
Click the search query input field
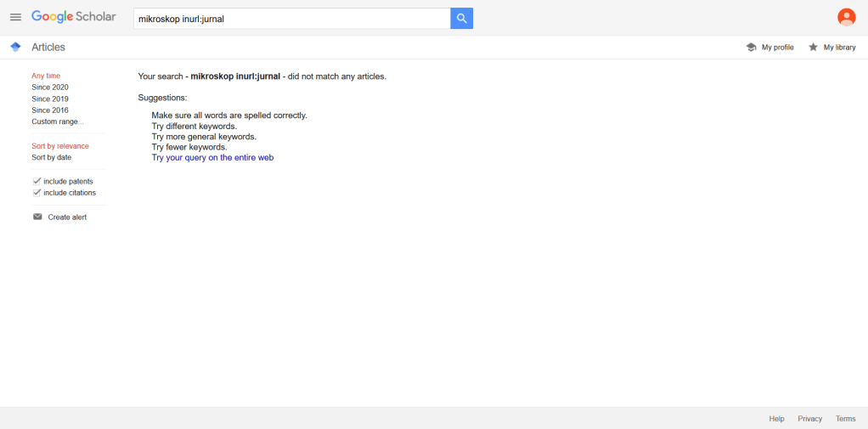(x=291, y=19)
